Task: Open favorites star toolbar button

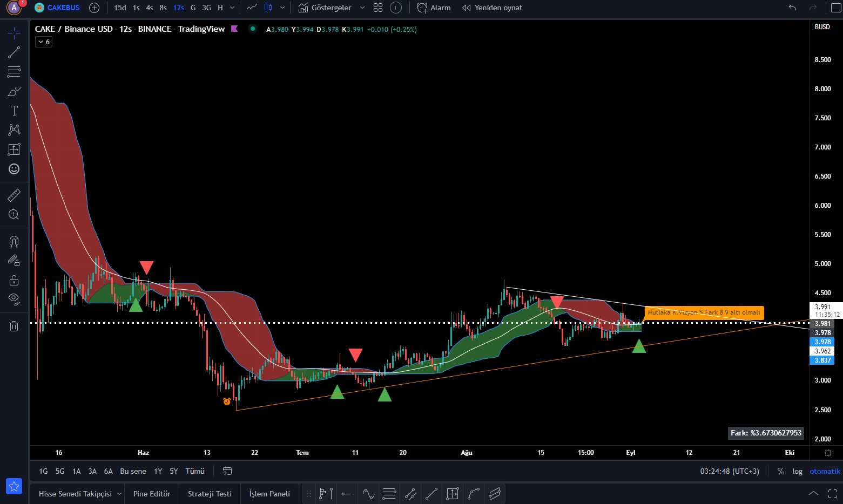Action: point(14,486)
